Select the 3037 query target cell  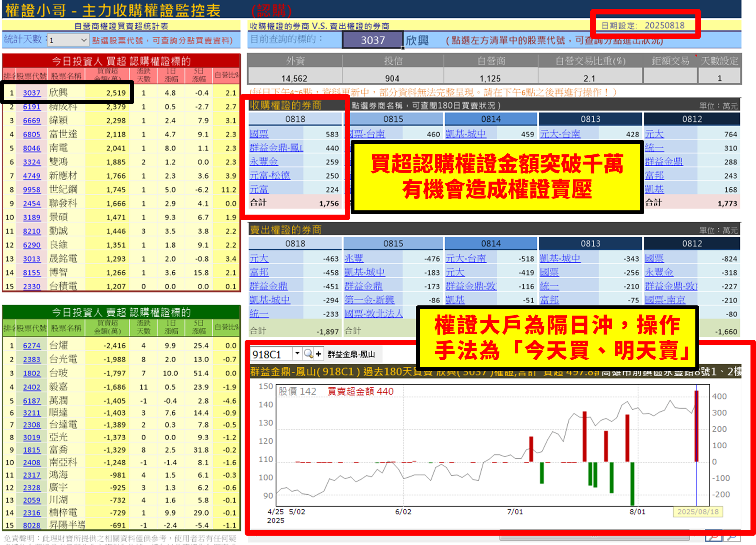tap(373, 40)
